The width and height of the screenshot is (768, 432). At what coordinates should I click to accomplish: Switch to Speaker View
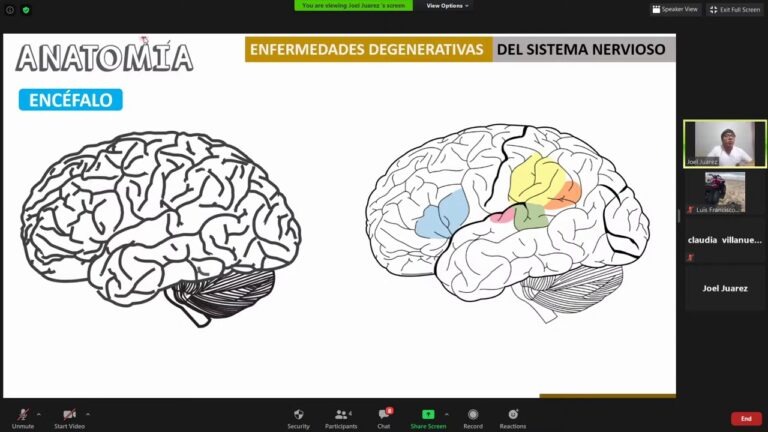coord(675,9)
